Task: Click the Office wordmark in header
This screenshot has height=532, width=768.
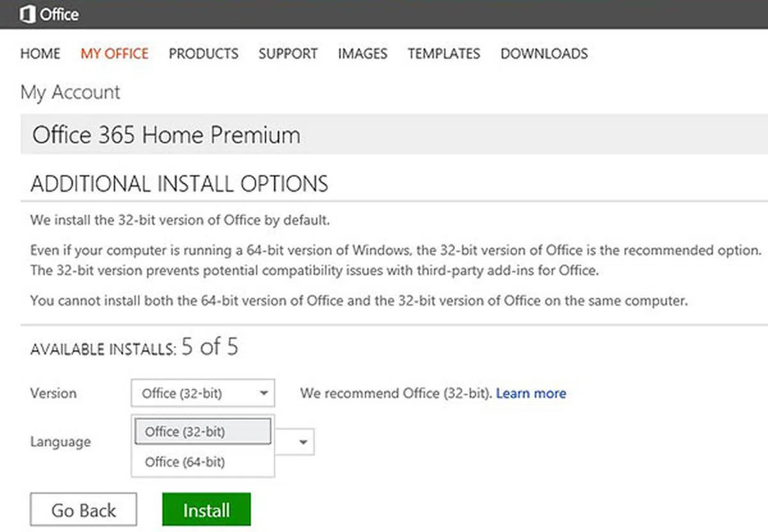Action: (60, 14)
